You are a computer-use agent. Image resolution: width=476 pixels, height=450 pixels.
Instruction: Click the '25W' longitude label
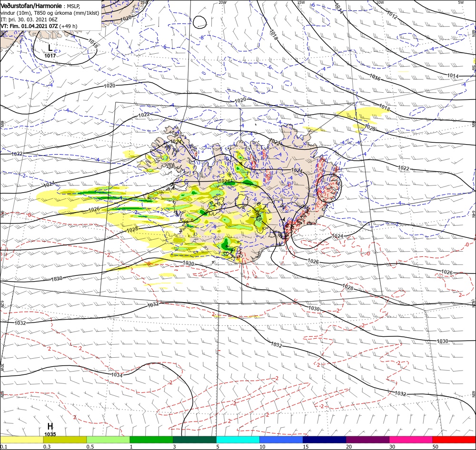click(145, 2)
